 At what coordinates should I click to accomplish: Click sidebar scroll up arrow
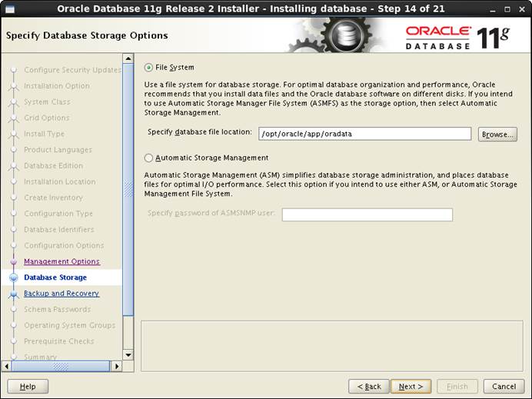point(128,58)
